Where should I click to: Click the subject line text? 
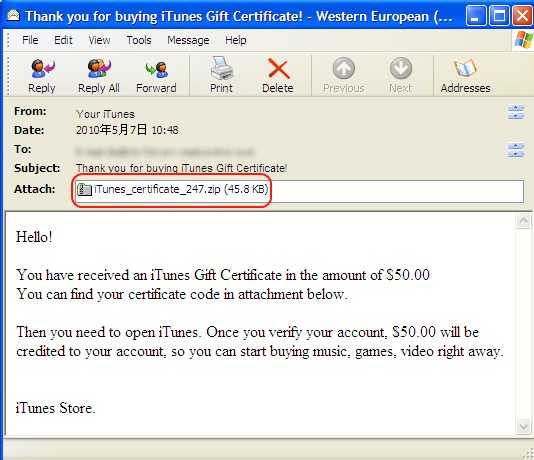pos(181,168)
